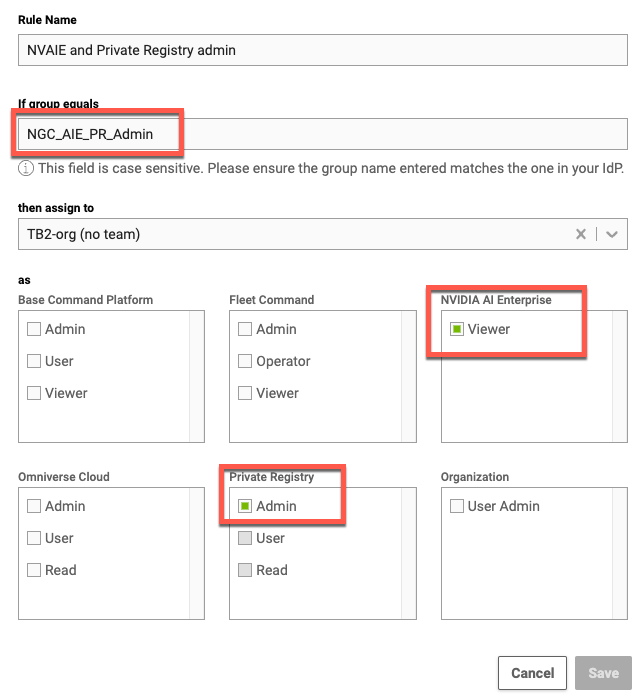The image size is (640, 700).
Task: Tick Read under Omniverse Cloud
Action: (x=34, y=570)
